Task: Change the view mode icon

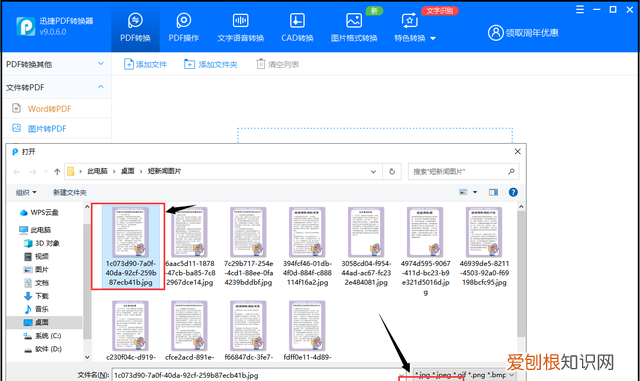Action: coord(463,192)
